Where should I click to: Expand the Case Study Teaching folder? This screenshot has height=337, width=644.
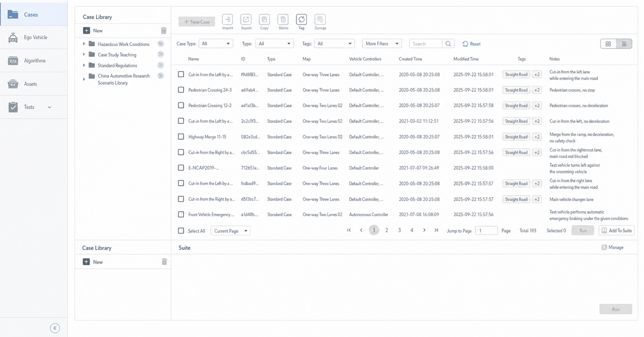point(84,54)
